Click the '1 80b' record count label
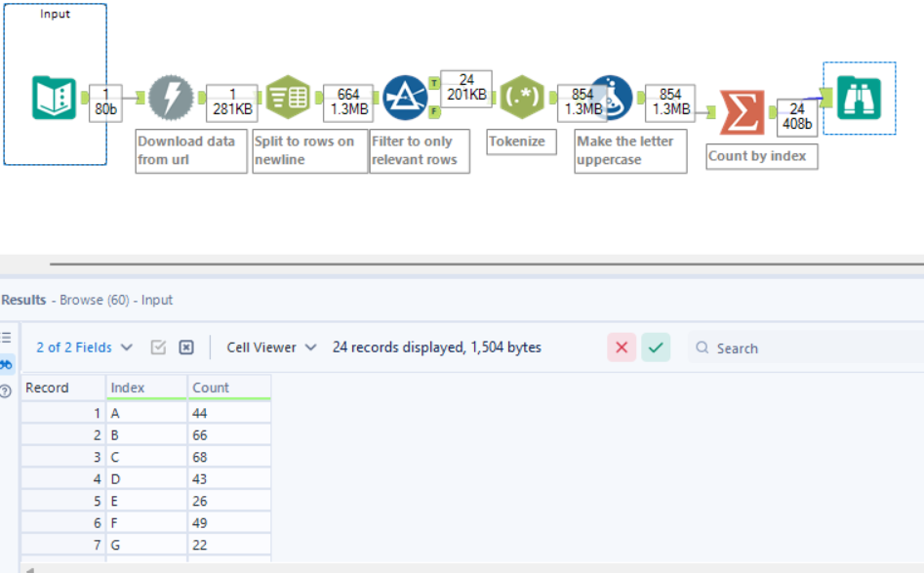The image size is (924, 573). pyautogui.click(x=105, y=102)
